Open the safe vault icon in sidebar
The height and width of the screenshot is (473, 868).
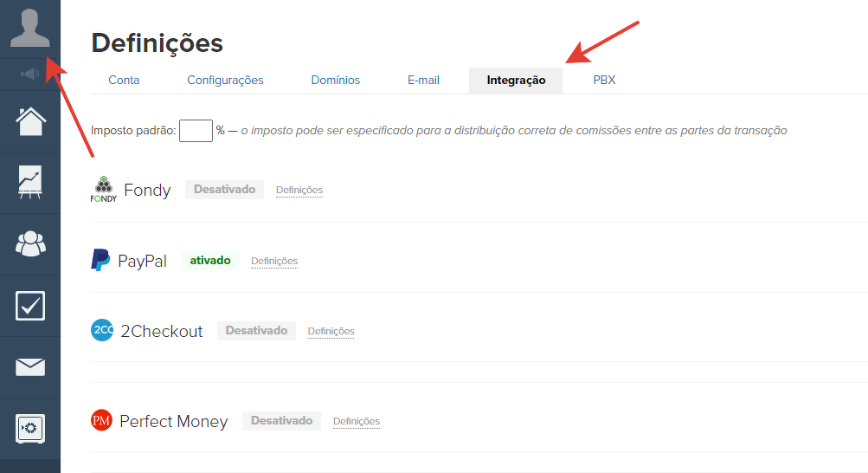click(x=30, y=428)
